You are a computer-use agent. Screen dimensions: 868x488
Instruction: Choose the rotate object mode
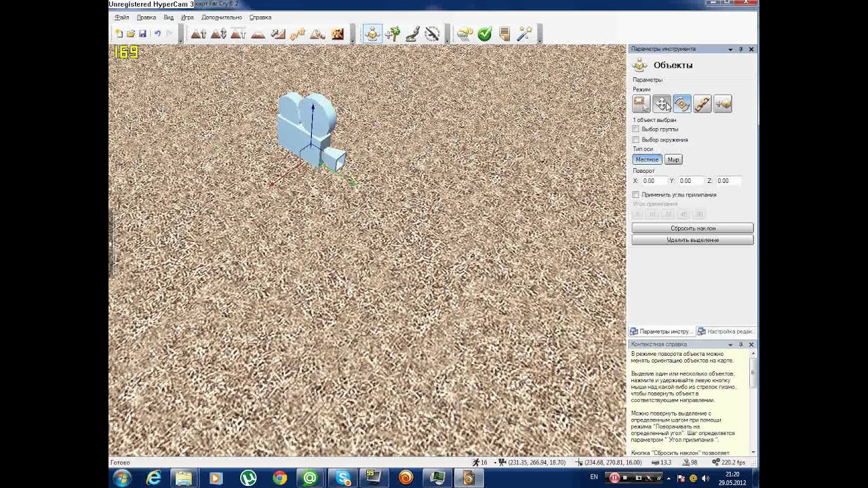[x=682, y=104]
